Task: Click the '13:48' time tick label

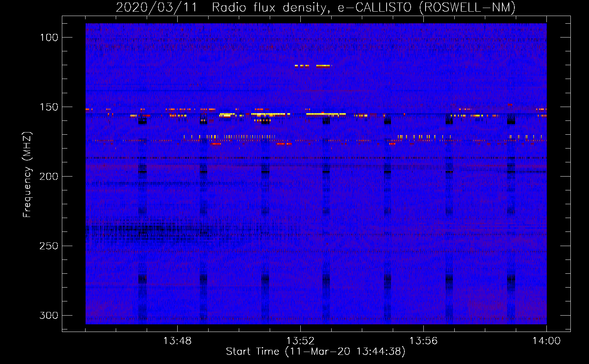Action: (177, 341)
